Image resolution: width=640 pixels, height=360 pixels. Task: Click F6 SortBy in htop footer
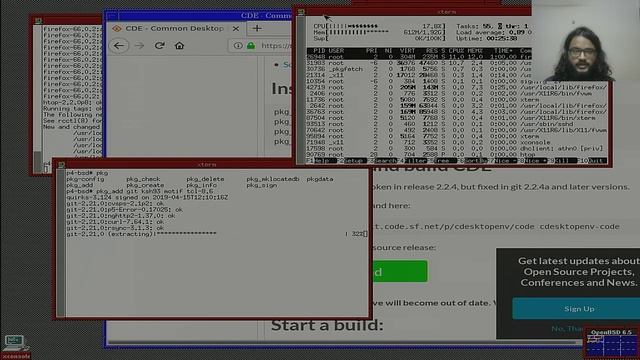472,161
